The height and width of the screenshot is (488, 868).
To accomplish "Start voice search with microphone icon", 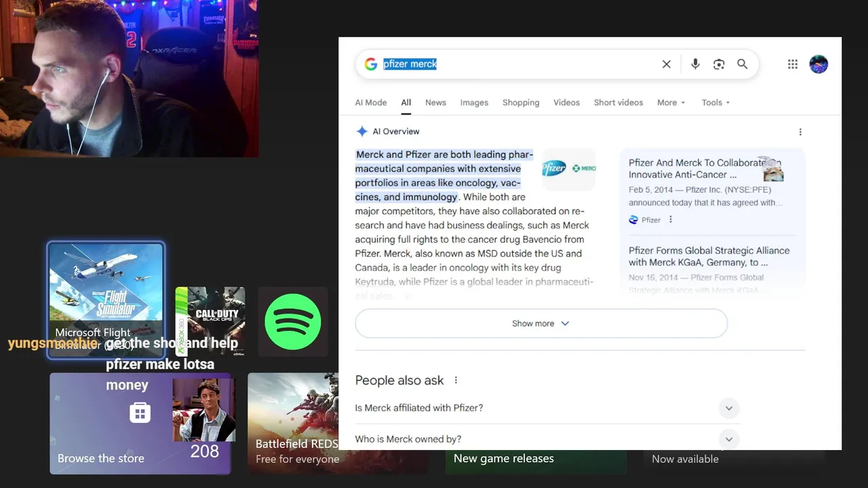I will coord(695,64).
